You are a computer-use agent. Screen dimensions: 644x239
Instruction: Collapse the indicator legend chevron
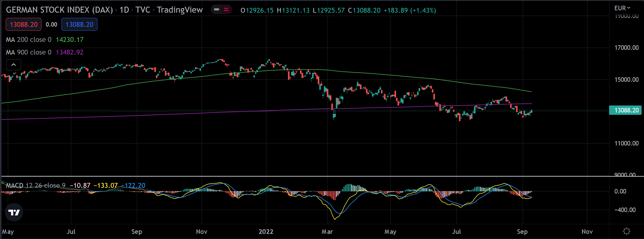pyautogui.click(x=14, y=65)
